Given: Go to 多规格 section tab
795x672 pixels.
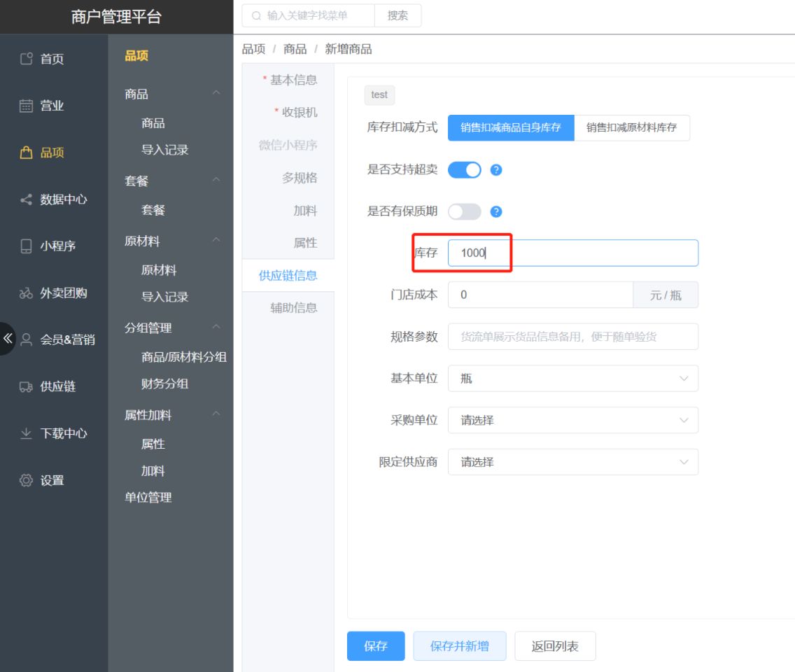Looking at the screenshot, I should coord(288,178).
